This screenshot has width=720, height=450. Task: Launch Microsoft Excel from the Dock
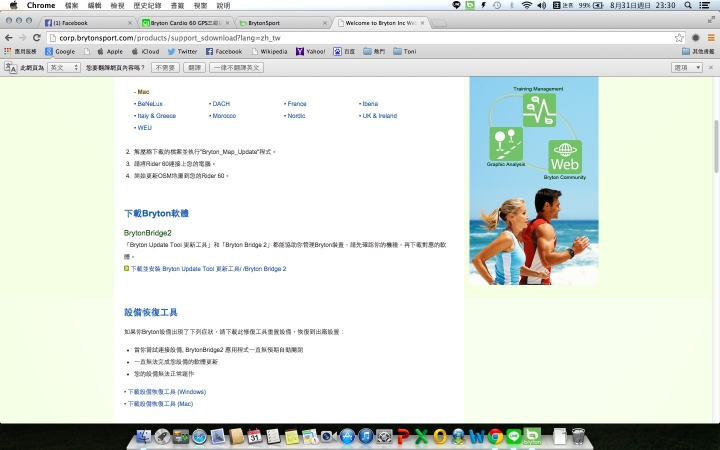421,436
